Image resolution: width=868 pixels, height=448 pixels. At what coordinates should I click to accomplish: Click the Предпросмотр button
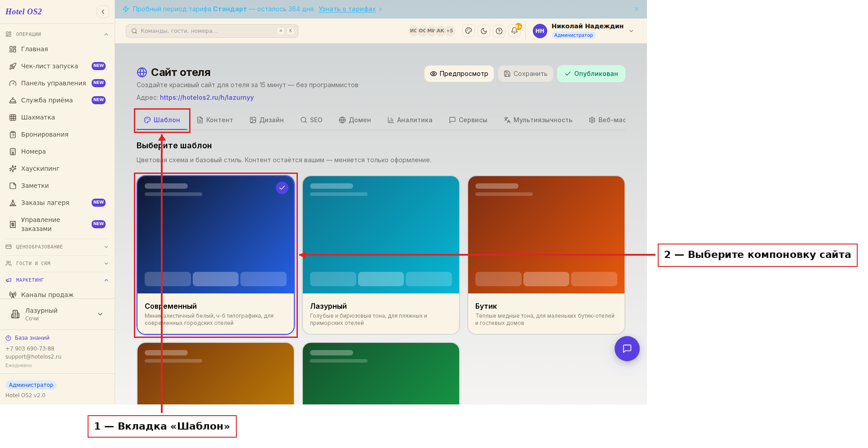pyautogui.click(x=459, y=74)
